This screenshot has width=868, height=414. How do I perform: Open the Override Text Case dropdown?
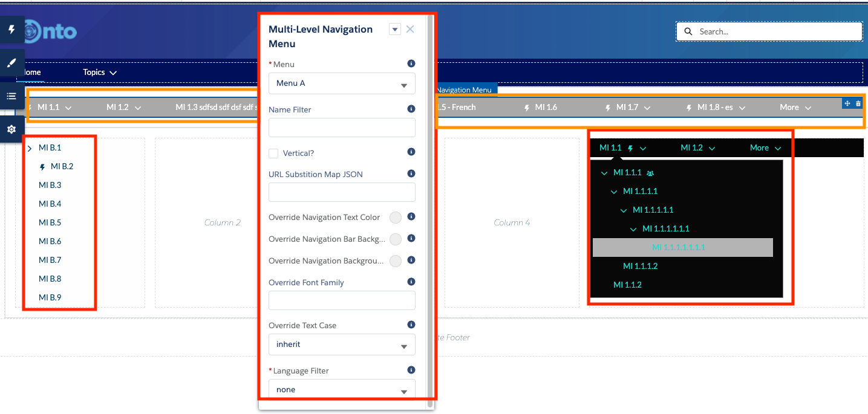[342, 344]
